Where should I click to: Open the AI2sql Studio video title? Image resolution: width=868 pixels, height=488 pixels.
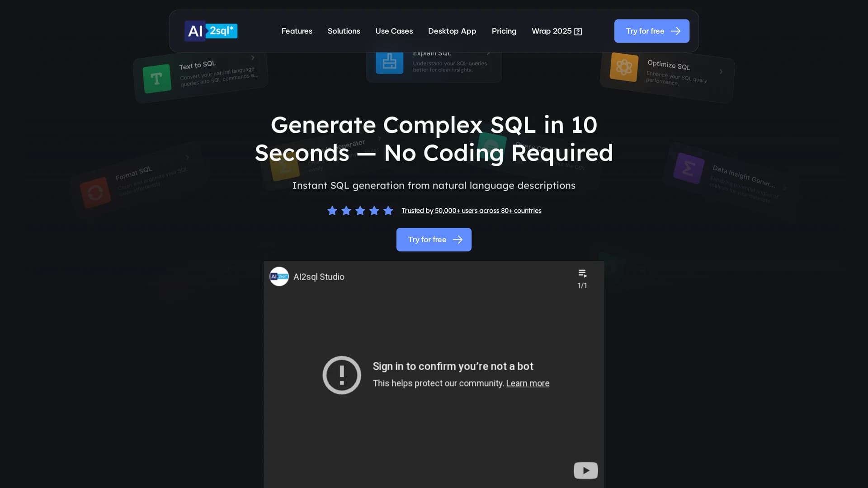point(319,277)
